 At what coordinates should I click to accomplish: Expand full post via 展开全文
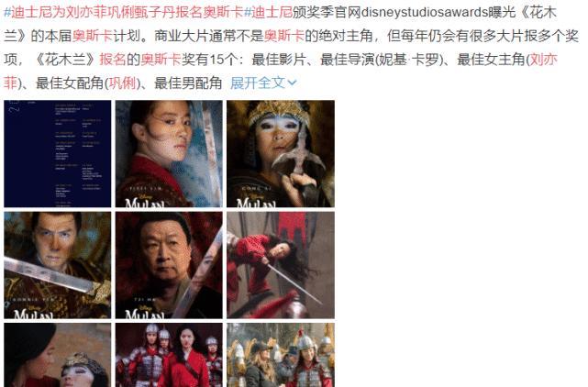click(258, 83)
